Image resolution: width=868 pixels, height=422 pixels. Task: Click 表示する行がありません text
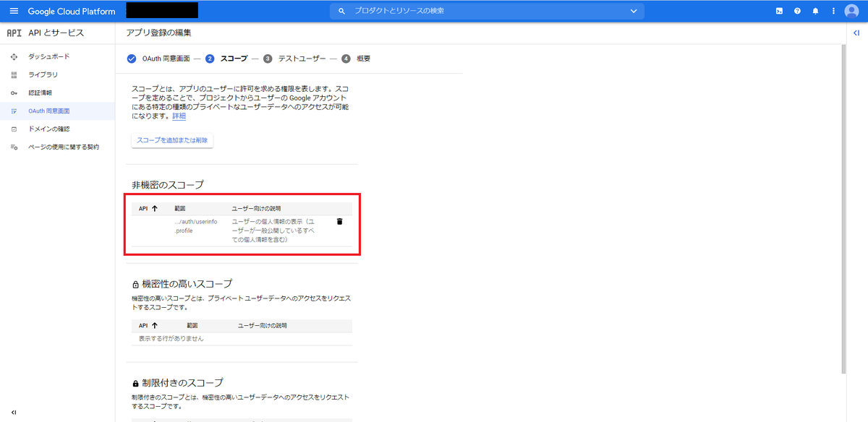pos(171,338)
